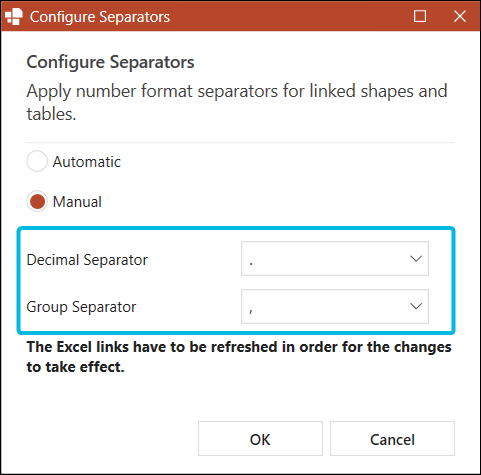
Task: Click OK to apply separators
Action: [260, 439]
